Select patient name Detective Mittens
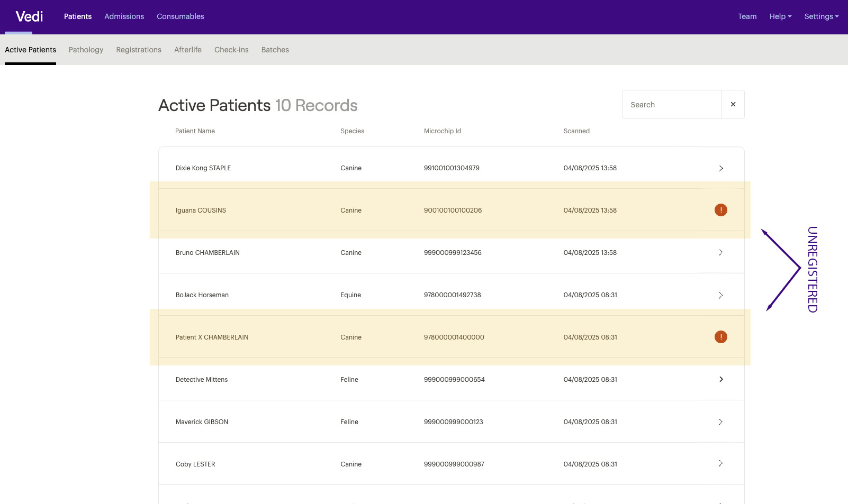The image size is (848, 504). coord(202,380)
